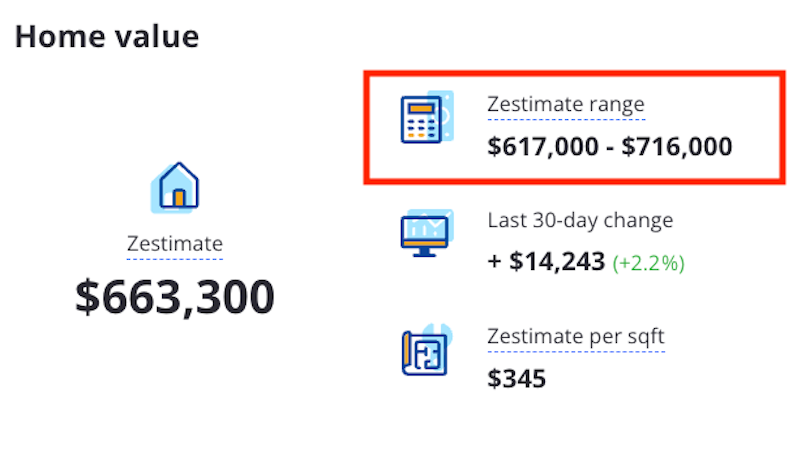The image size is (810, 466).
Task: Click the house icon above Zestimate
Action: [177, 187]
